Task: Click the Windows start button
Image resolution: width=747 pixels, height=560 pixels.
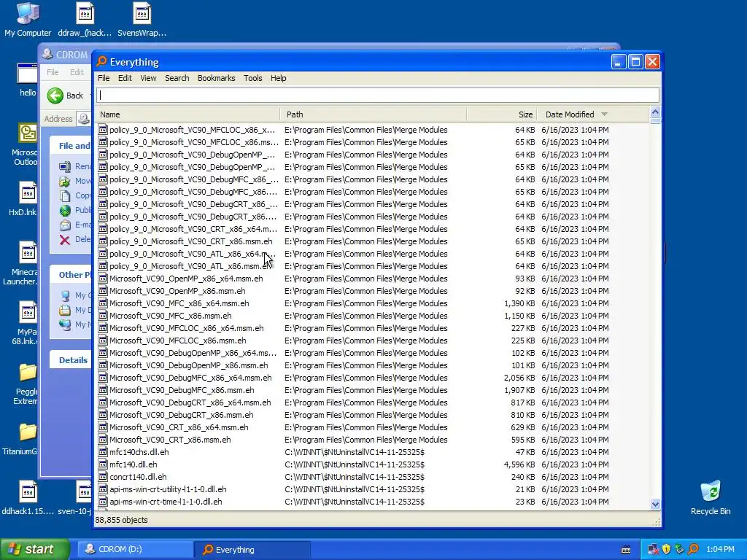Action: click(x=34, y=549)
